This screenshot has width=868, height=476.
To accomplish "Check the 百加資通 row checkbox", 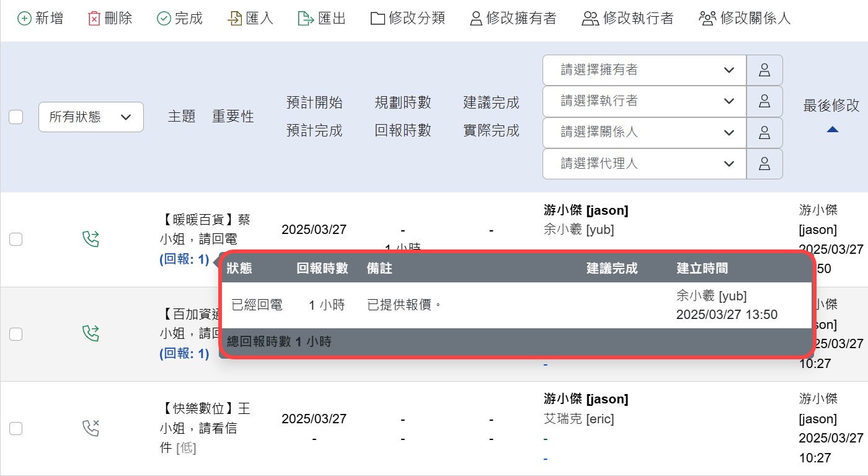I will (x=16, y=334).
